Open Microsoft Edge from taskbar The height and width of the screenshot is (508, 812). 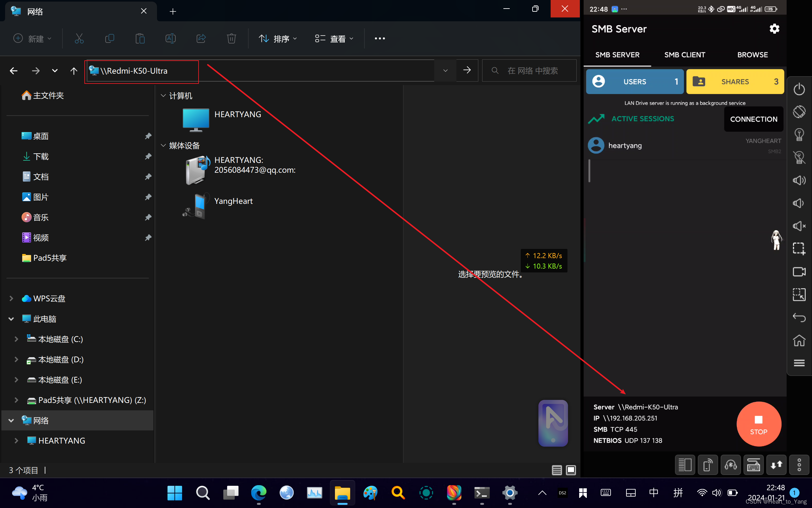click(x=259, y=493)
